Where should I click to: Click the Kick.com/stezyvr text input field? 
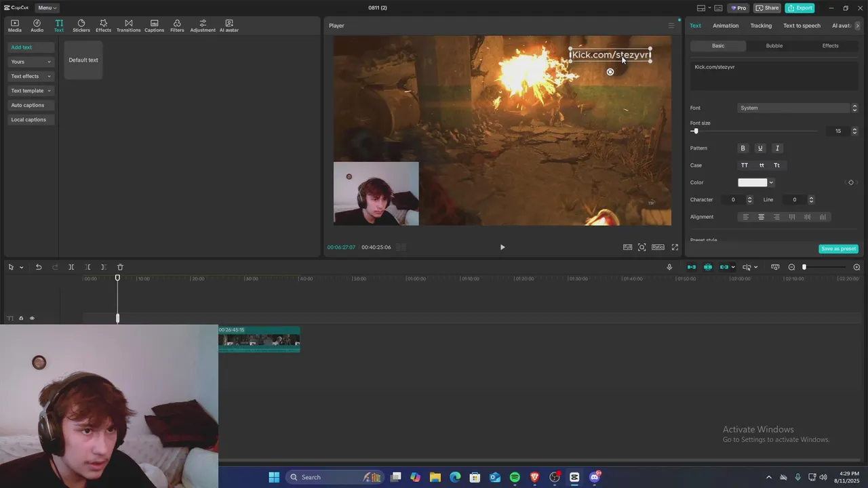pos(774,76)
